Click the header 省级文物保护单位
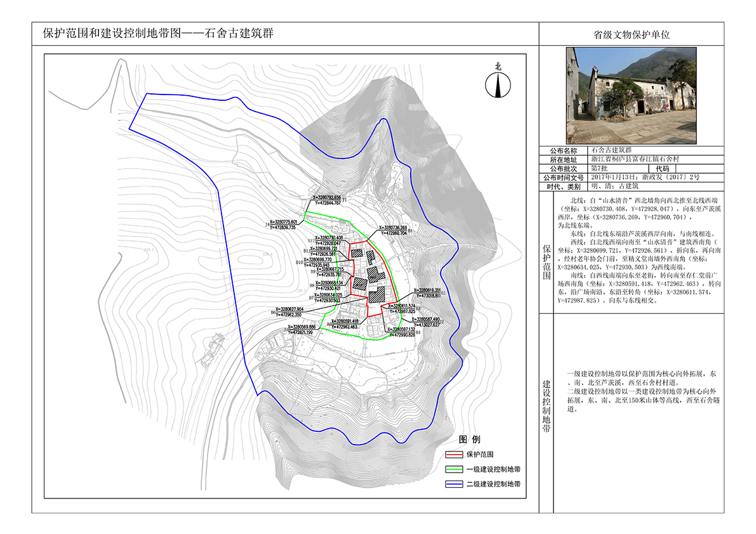 click(631, 35)
